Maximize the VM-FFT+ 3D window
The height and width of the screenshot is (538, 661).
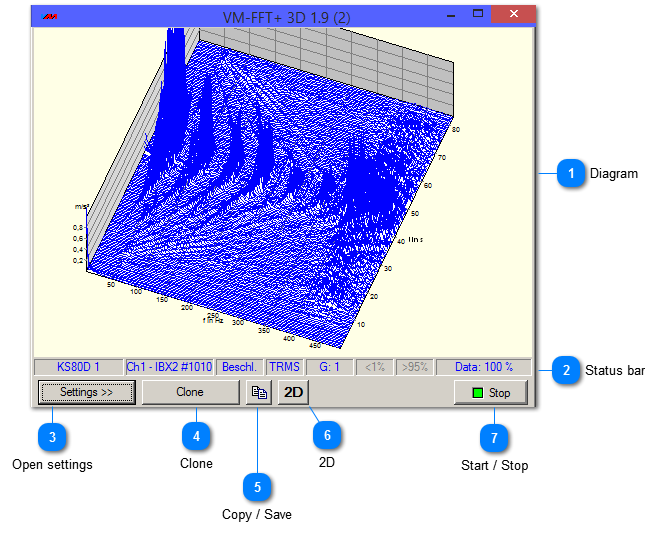pyautogui.click(x=478, y=15)
